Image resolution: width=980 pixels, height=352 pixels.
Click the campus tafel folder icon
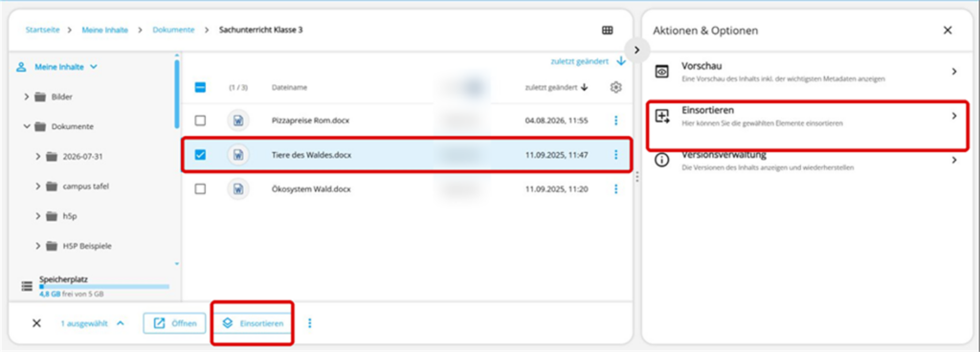coord(52,186)
